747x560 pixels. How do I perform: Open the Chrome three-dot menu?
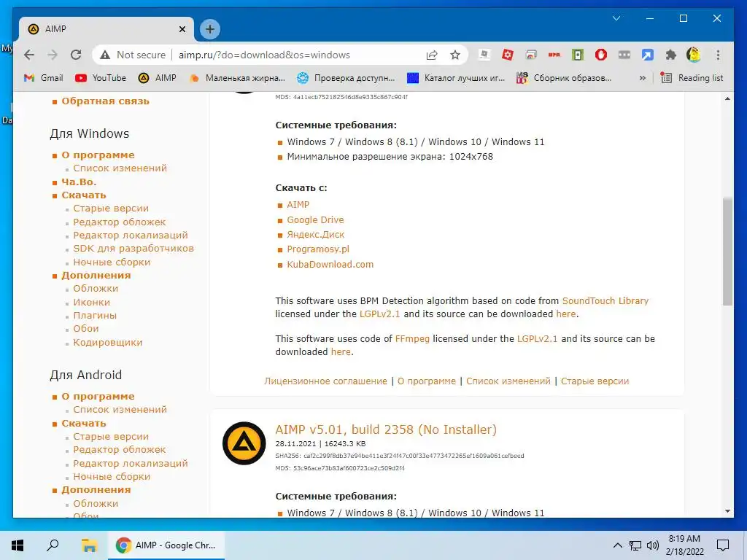[x=718, y=55]
